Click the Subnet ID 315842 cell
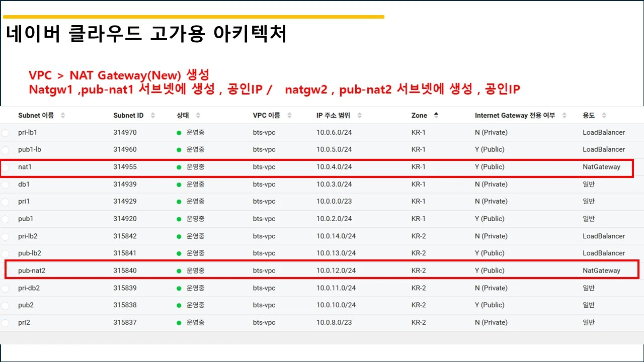 click(125, 236)
